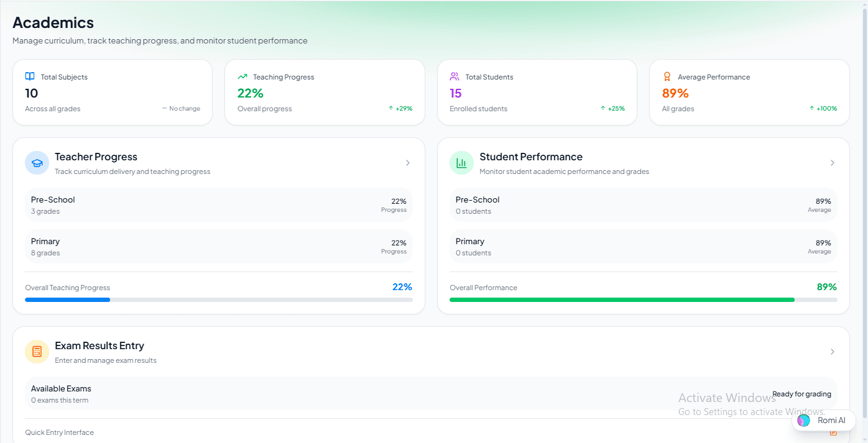Screen dimensions: 868x443
Task: Click the Overall Teaching Progress bar
Action: click(x=219, y=299)
